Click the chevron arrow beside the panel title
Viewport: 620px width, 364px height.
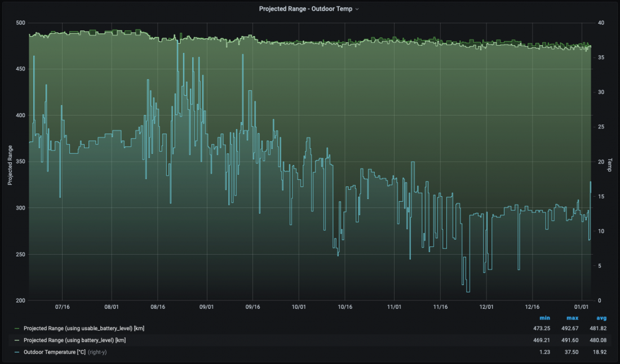tap(357, 9)
